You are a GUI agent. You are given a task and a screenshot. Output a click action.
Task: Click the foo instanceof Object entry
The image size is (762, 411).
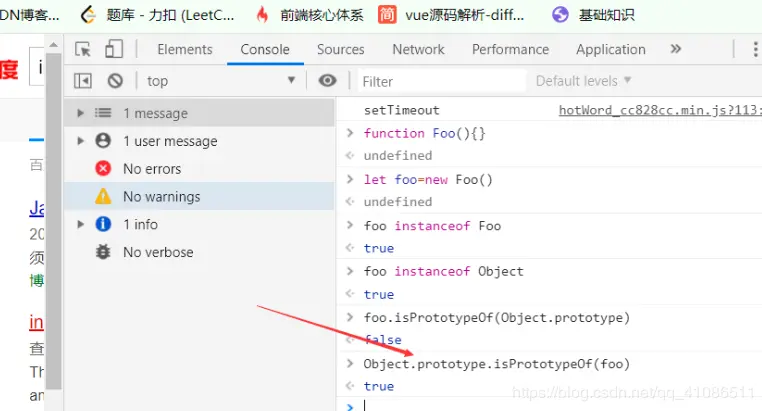point(444,271)
